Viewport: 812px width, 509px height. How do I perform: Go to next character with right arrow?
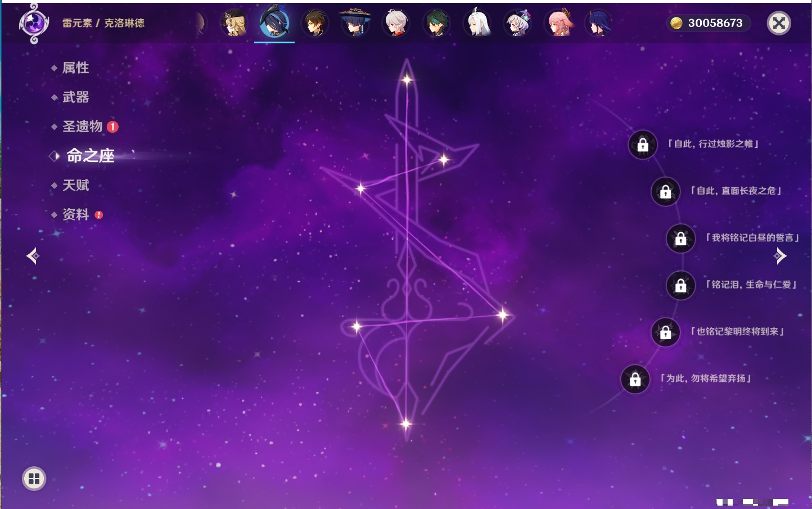pos(780,256)
